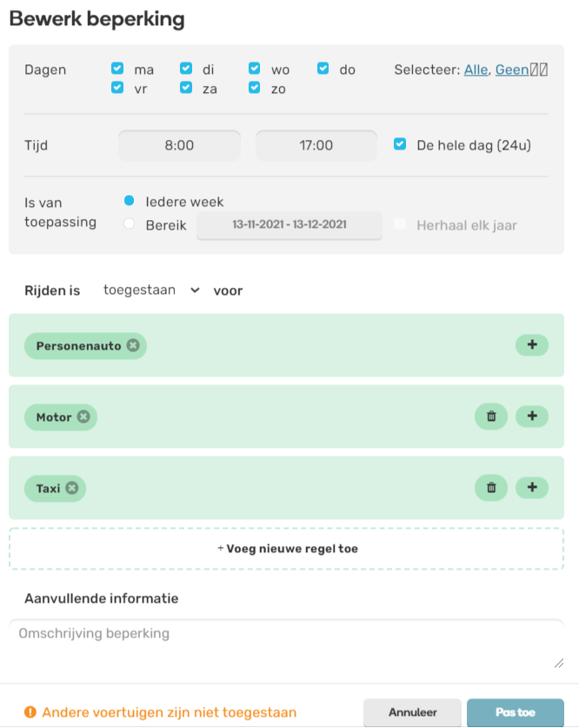Add vehicle to Taxi row
The width and height of the screenshot is (579, 728).
pyautogui.click(x=532, y=487)
